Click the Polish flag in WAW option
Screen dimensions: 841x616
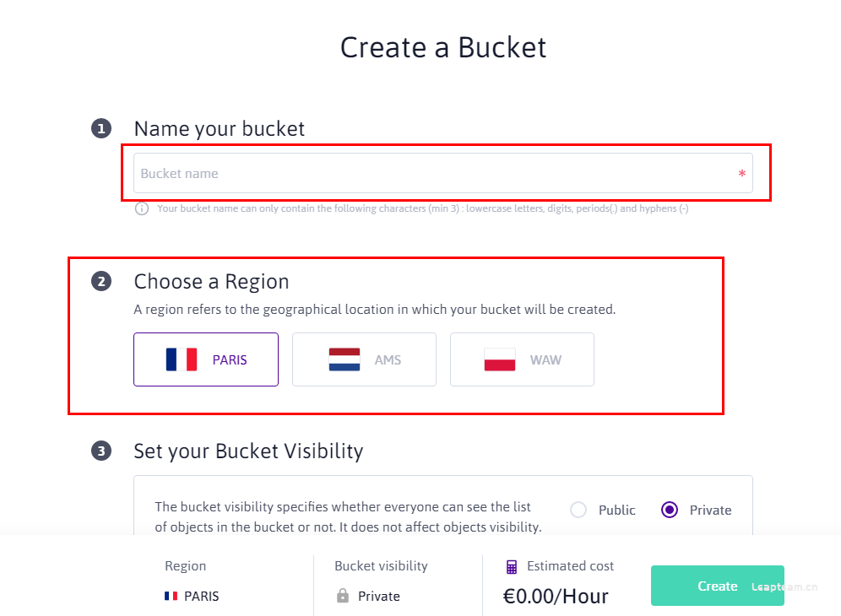[500, 359]
